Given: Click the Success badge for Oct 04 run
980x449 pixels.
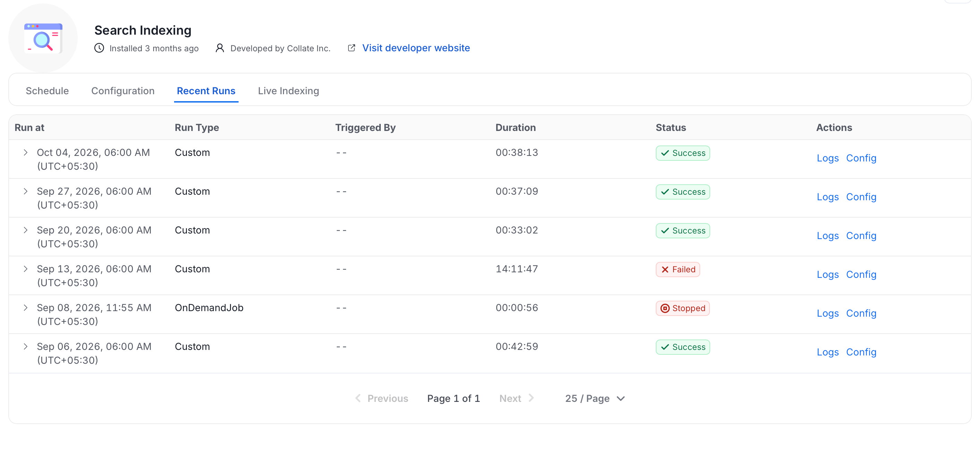Looking at the screenshot, I should (682, 153).
